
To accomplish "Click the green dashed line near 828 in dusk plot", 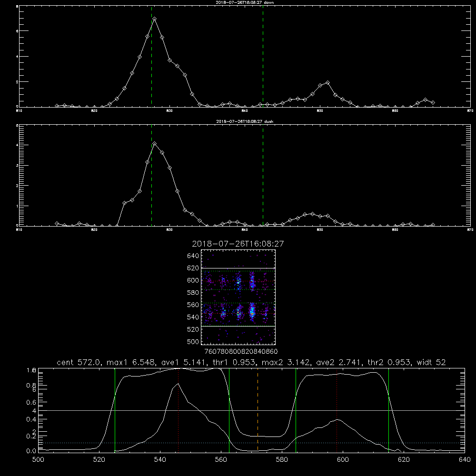I will pyautogui.click(x=151, y=175).
